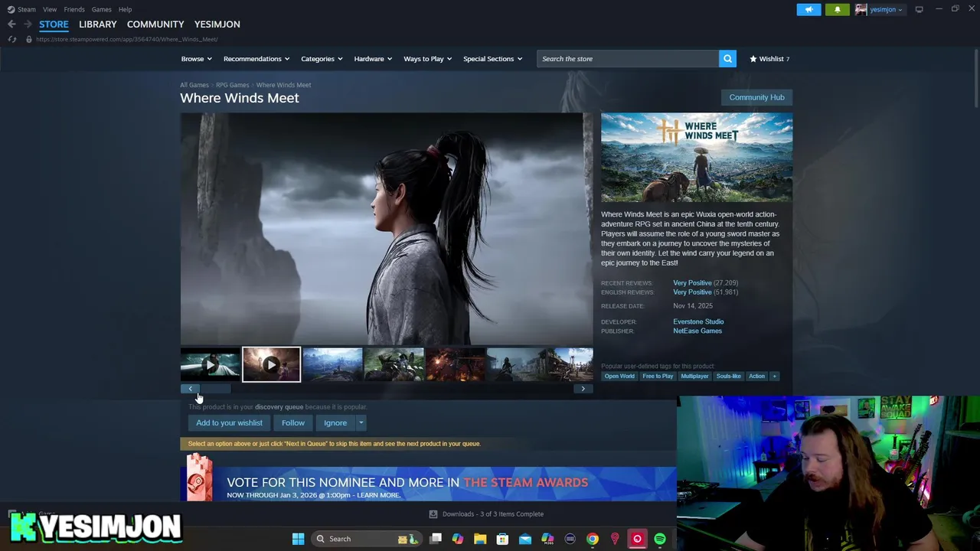
Task: Click the Steam Awards LEARN MORE link
Action: pyautogui.click(x=378, y=495)
